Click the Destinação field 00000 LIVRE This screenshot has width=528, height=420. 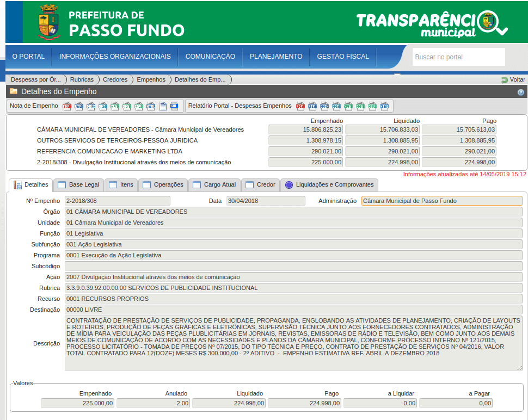coord(293,310)
